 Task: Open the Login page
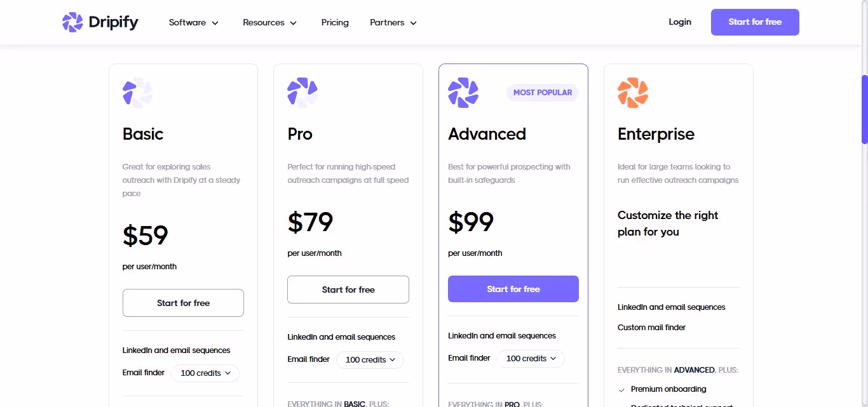(x=680, y=22)
